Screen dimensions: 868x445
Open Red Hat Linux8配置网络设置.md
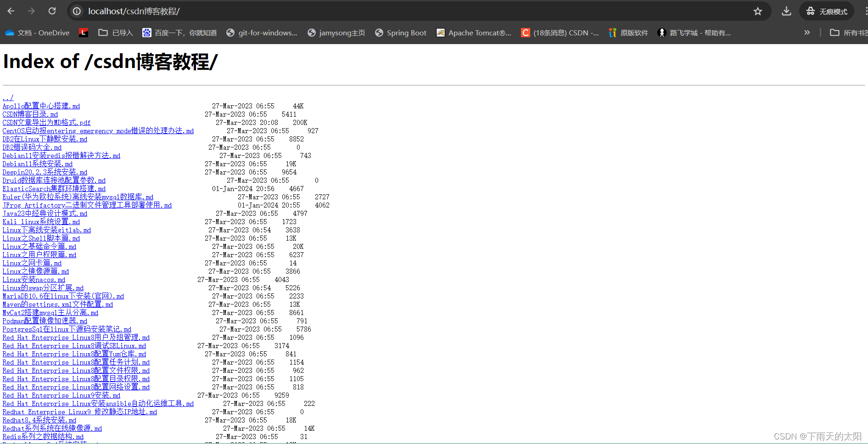tap(76, 387)
